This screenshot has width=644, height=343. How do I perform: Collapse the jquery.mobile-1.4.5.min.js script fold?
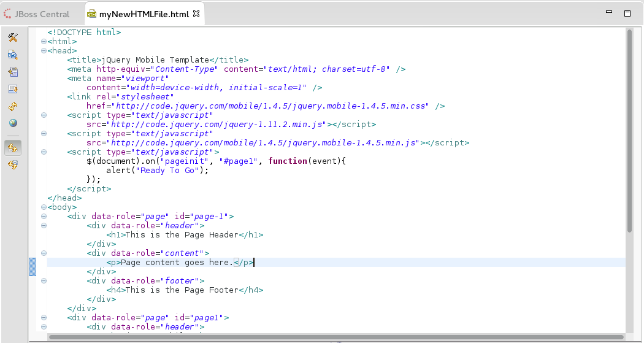tap(44, 134)
